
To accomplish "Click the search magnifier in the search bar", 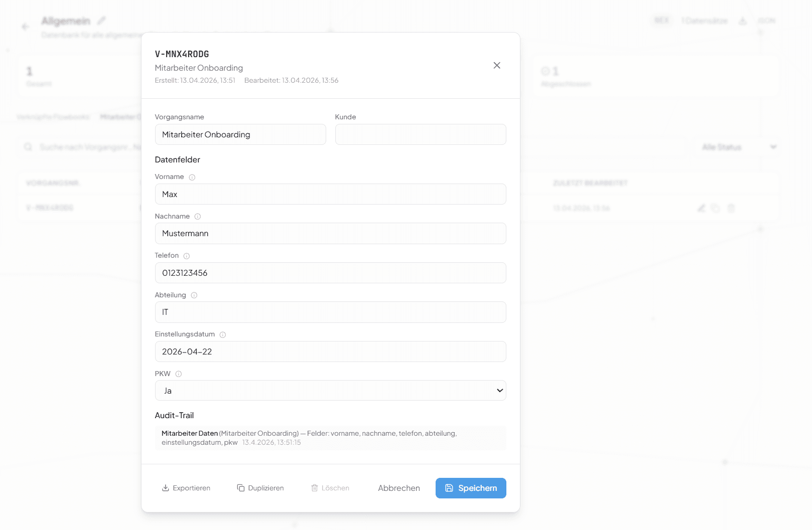I will click(28, 147).
